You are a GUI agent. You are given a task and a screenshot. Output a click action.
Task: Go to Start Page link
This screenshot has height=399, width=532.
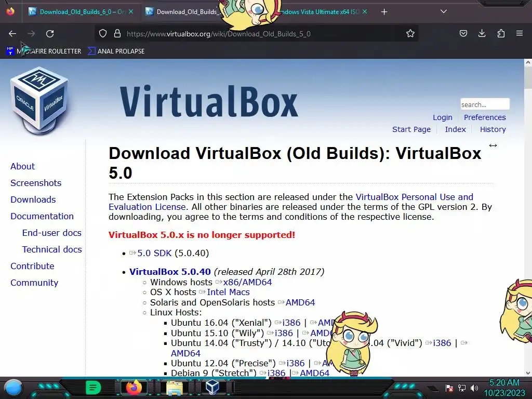point(411,129)
